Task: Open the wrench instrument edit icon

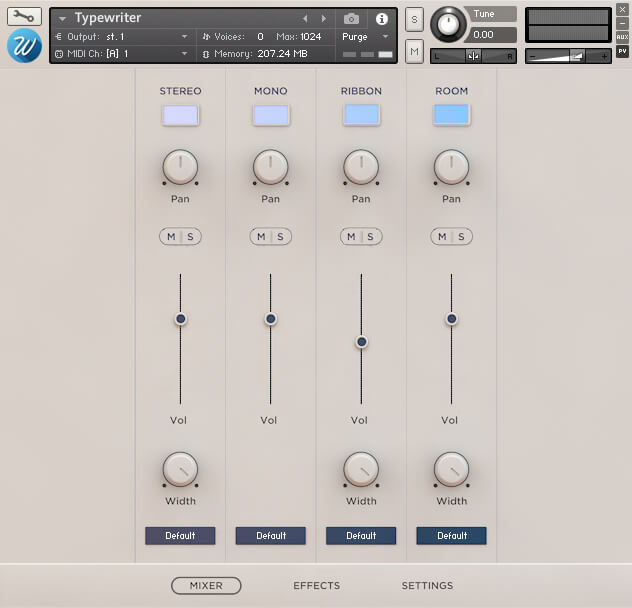Action: (x=24, y=16)
